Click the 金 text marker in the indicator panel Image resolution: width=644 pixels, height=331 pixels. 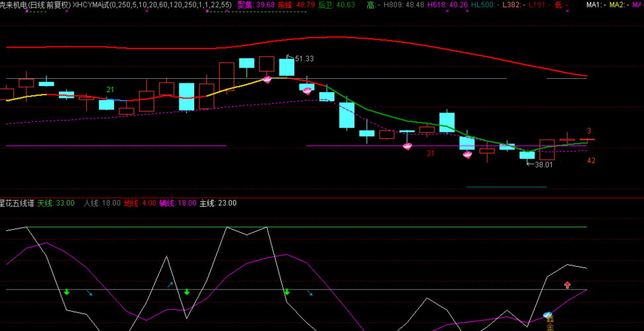point(550,326)
